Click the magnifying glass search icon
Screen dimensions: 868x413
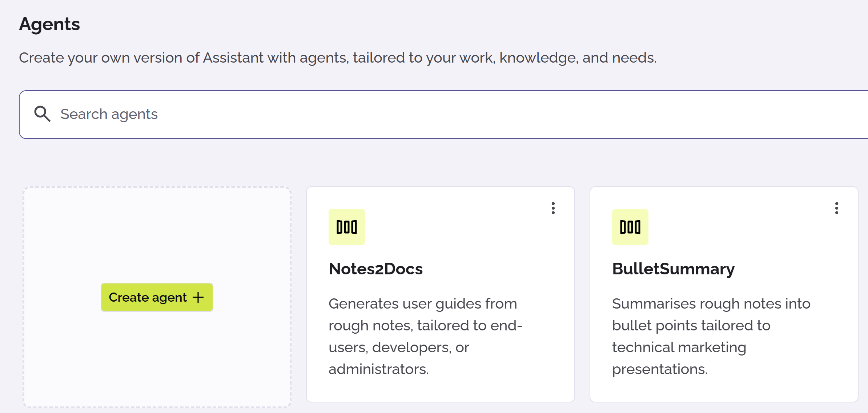click(42, 114)
